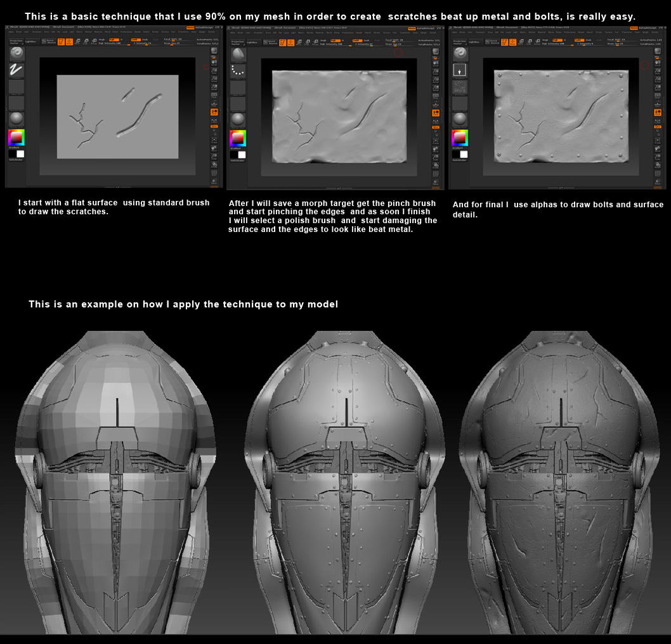Viewport: 671px width, 644px height.
Task: Toggle Rgb channel in first ZBrush window
Action: [114, 39]
